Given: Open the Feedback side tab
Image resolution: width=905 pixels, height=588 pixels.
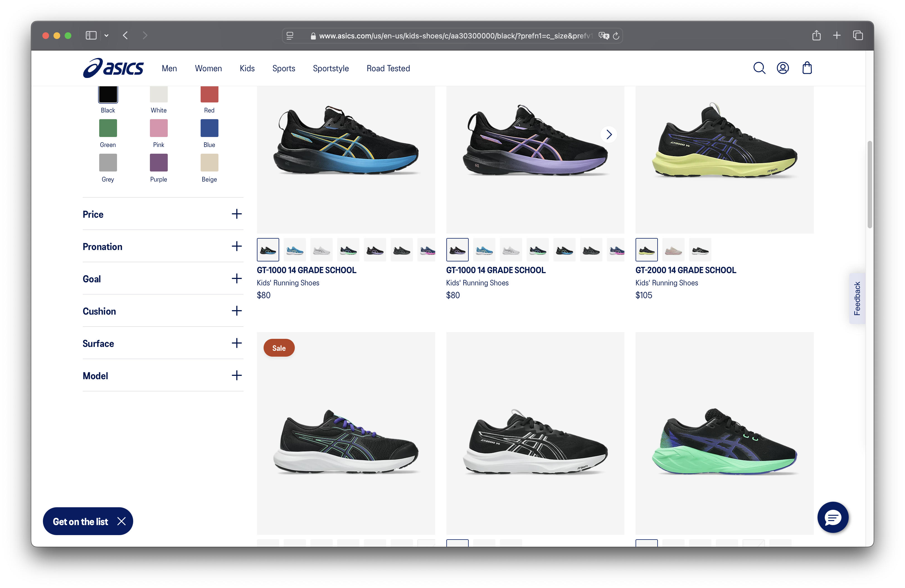Looking at the screenshot, I should 857,298.
